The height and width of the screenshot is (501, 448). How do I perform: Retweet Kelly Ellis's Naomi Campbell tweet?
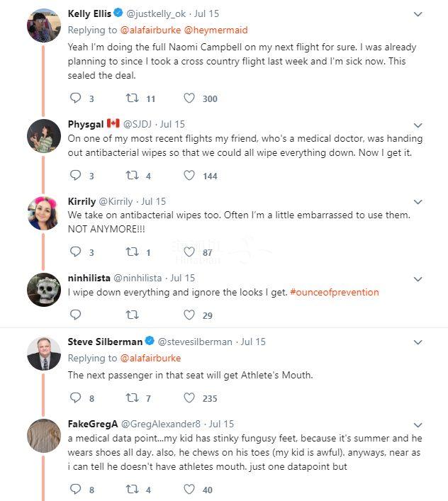click(132, 98)
